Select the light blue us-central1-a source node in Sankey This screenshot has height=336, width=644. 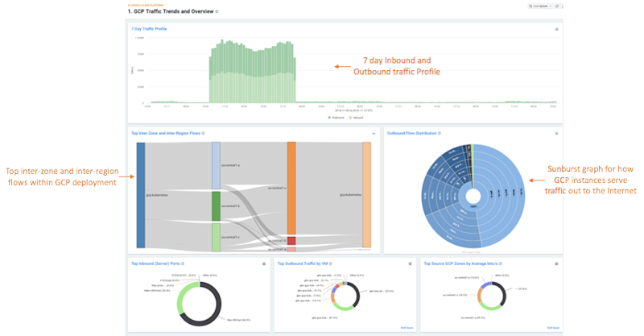[216, 165]
